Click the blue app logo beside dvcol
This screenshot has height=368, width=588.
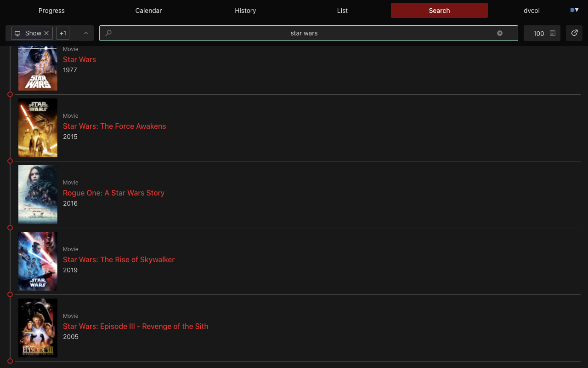coord(574,9)
